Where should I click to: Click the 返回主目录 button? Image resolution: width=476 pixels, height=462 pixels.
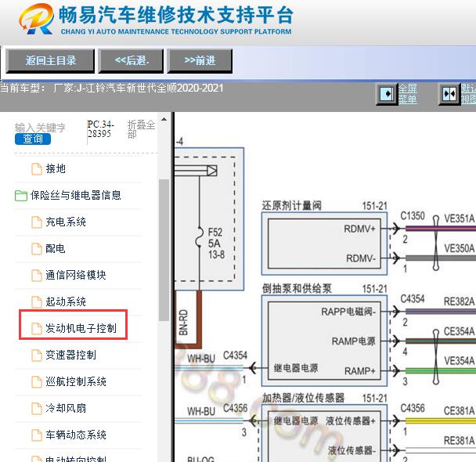50,61
